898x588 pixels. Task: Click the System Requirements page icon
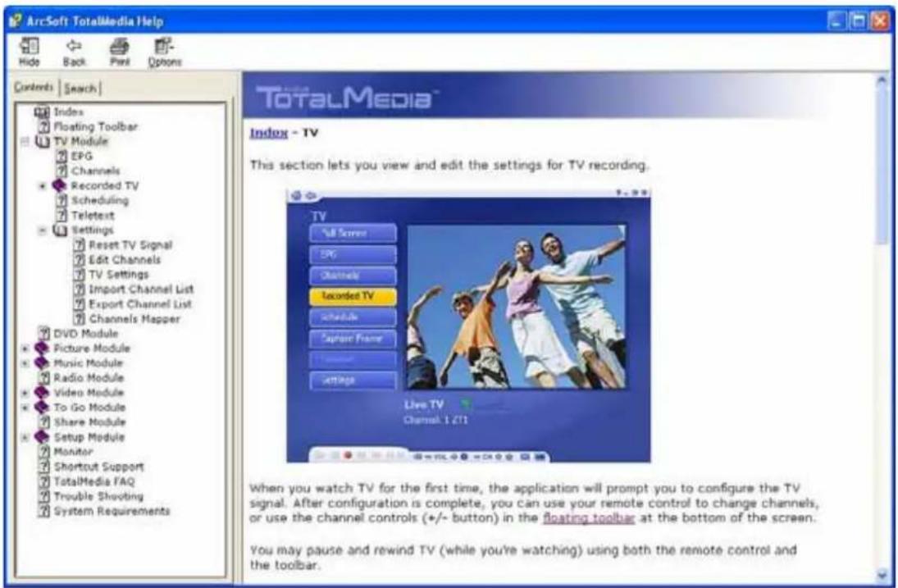pyautogui.click(x=43, y=511)
